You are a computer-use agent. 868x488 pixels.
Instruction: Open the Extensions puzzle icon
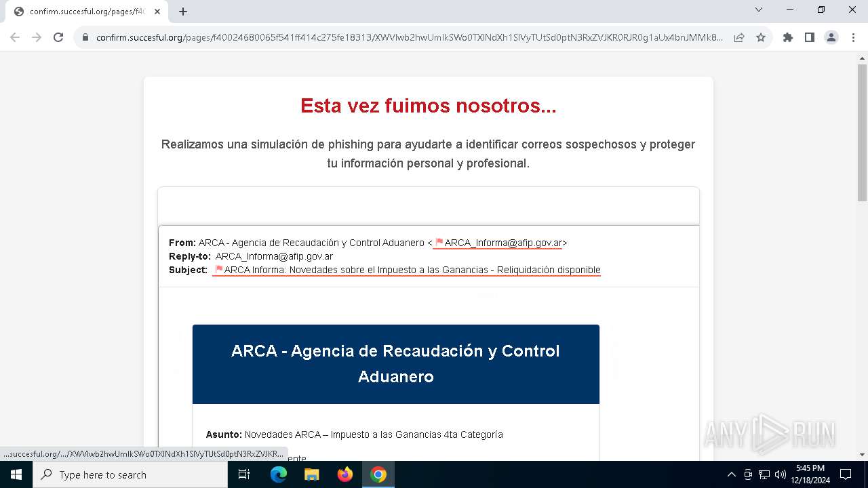click(788, 37)
